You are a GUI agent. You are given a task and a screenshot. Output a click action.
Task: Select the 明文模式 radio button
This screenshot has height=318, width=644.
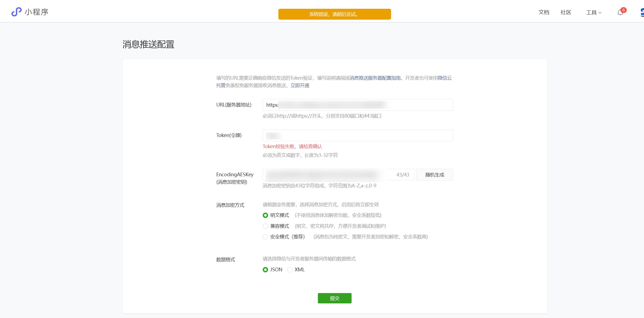coord(265,215)
